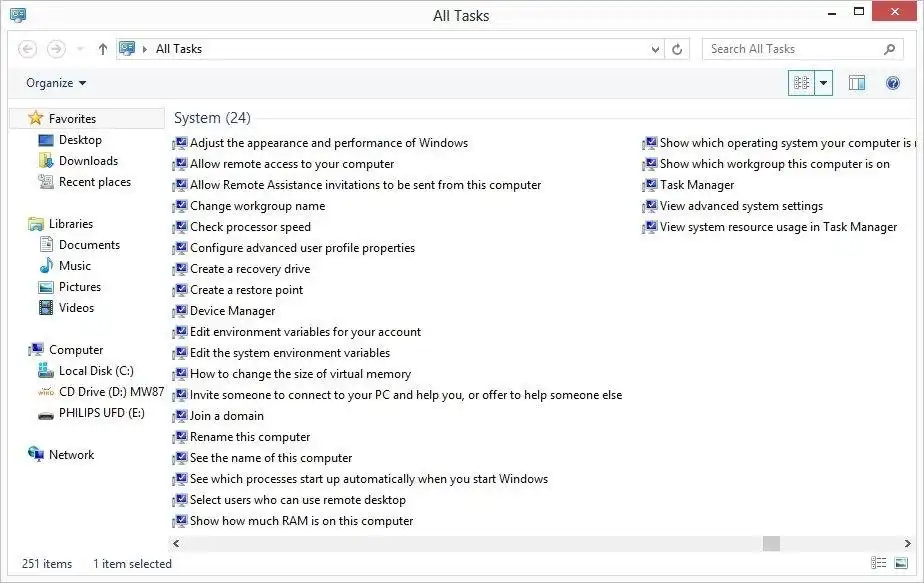Click the Back navigation arrow
Image resolution: width=924 pixels, height=583 pixels.
(x=28, y=49)
